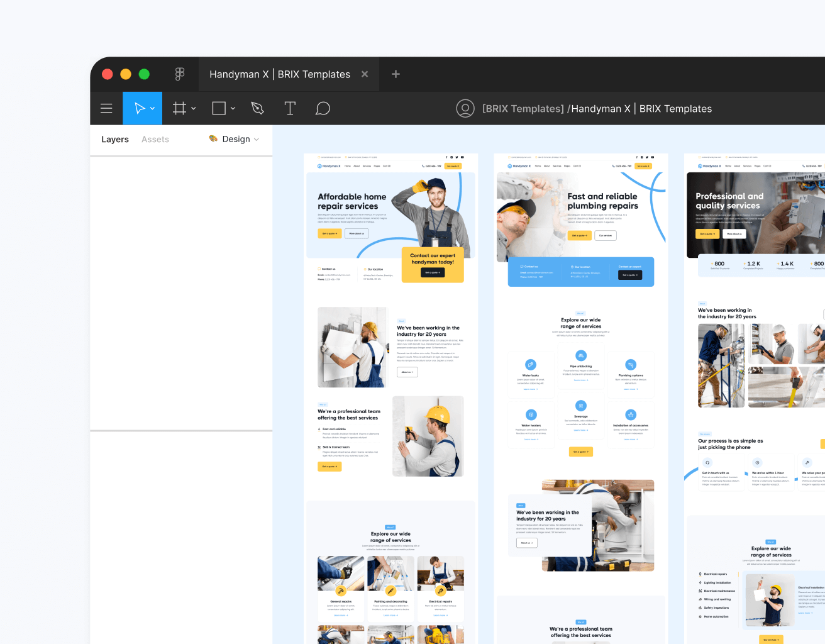Expand the Frame tool dropdown

click(x=193, y=108)
